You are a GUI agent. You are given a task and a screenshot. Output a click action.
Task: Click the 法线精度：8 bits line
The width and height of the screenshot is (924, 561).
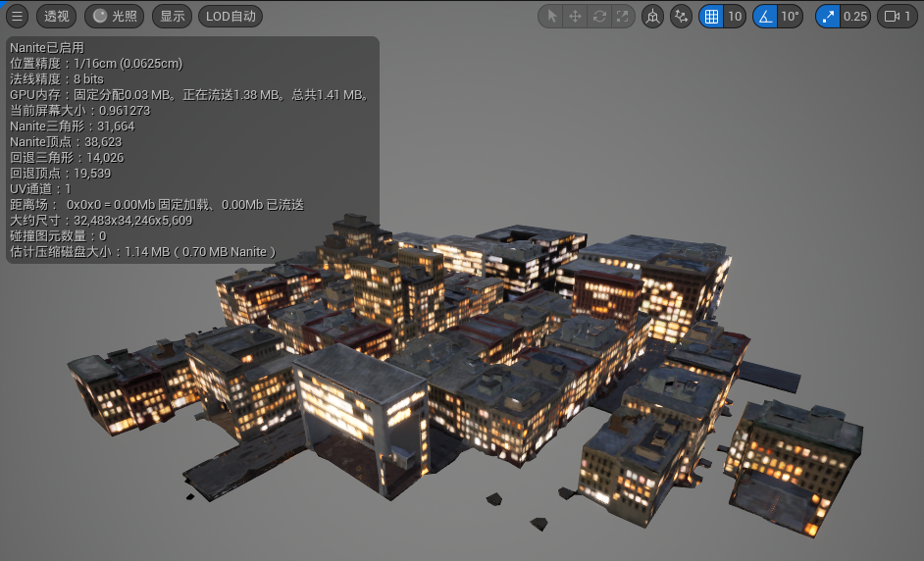click(x=57, y=79)
